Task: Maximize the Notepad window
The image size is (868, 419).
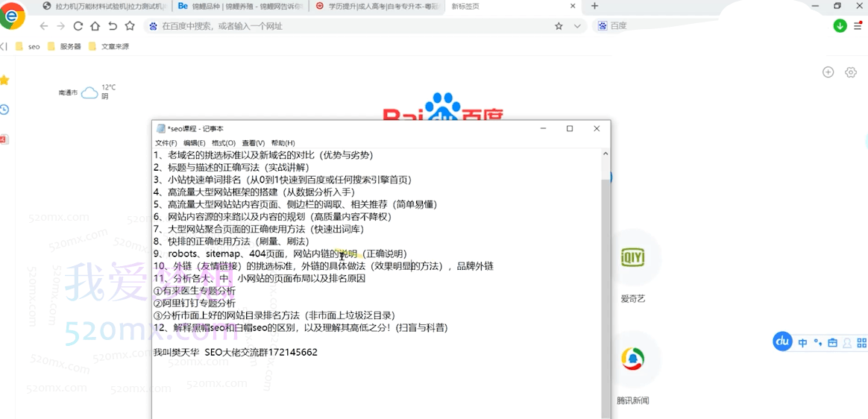Action: [570, 128]
